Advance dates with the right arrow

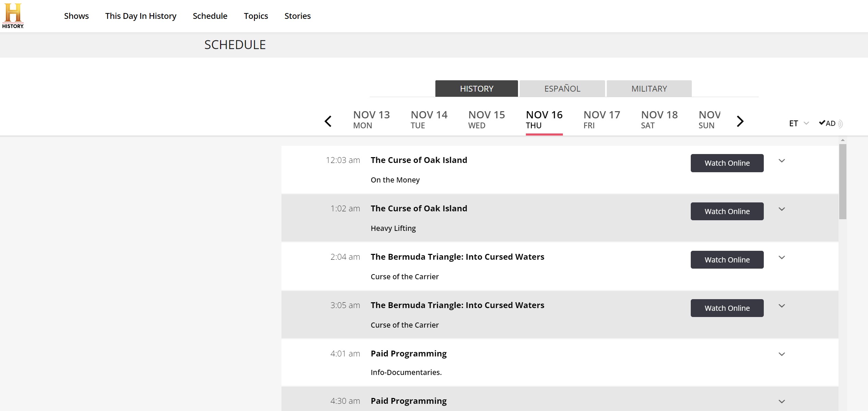click(740, 121)
